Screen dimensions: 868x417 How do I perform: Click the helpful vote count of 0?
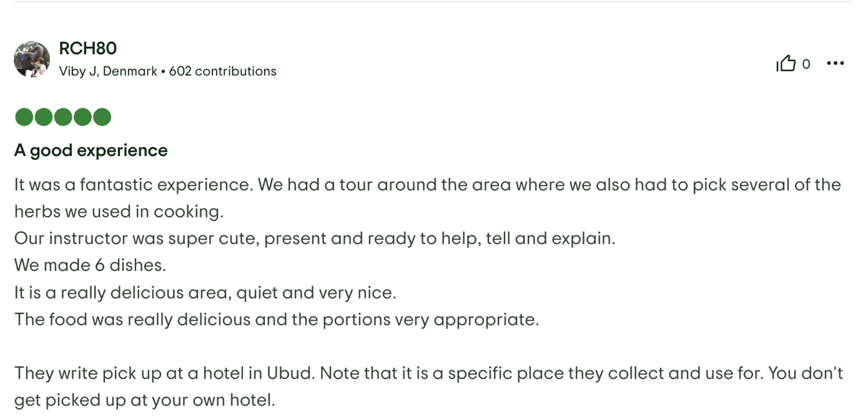click(806, 65)
